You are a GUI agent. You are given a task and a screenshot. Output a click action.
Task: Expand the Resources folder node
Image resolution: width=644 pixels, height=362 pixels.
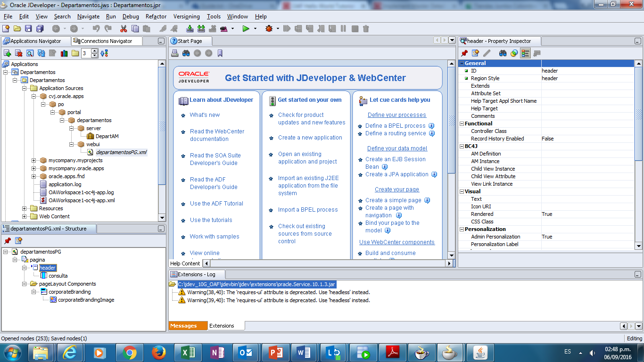click(25, 208)
